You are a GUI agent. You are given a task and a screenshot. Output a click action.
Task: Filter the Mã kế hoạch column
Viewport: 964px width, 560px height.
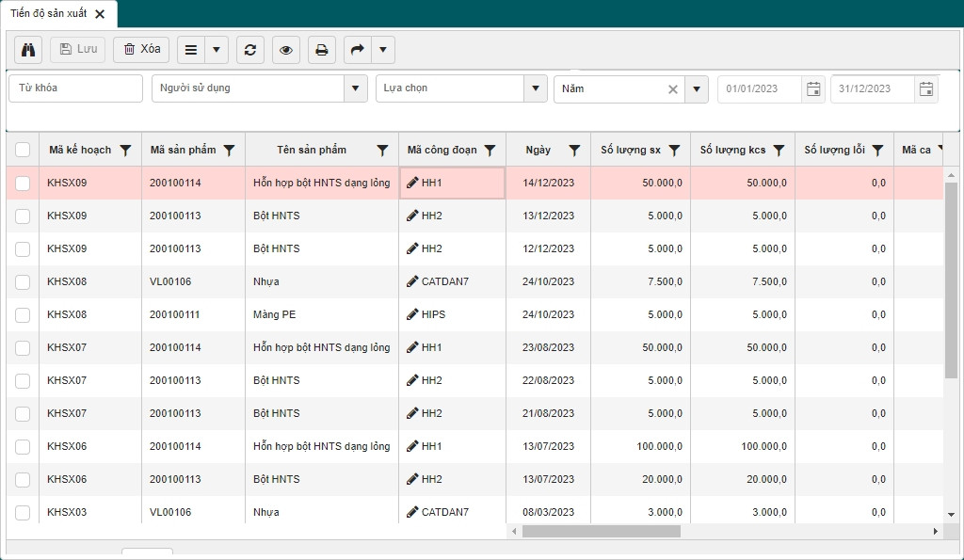click(x=125, y=151)
